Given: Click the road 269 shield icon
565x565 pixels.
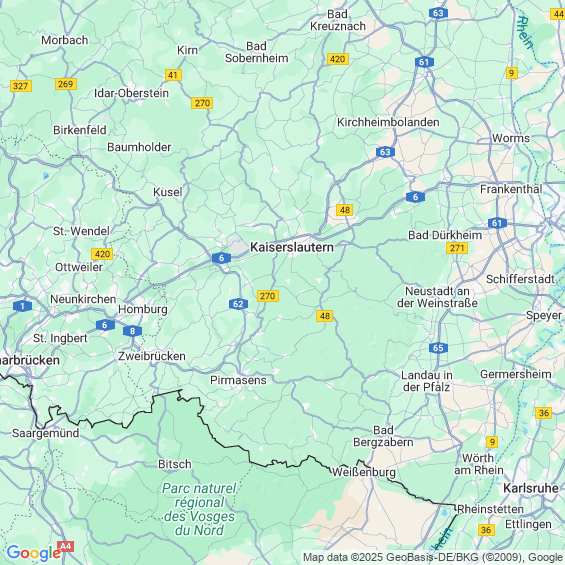Looking at the screenshot, I should [66, 84].
